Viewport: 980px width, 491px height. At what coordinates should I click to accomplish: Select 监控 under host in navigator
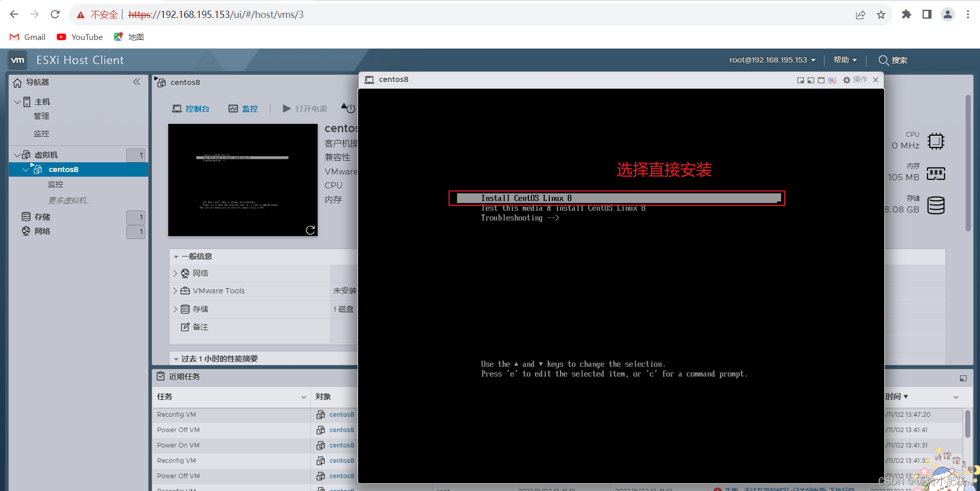click(41, 134)
